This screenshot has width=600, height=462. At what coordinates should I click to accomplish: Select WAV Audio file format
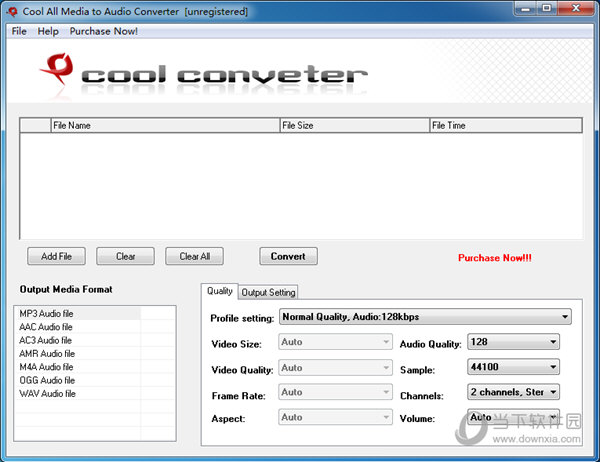tap(78, 394)
